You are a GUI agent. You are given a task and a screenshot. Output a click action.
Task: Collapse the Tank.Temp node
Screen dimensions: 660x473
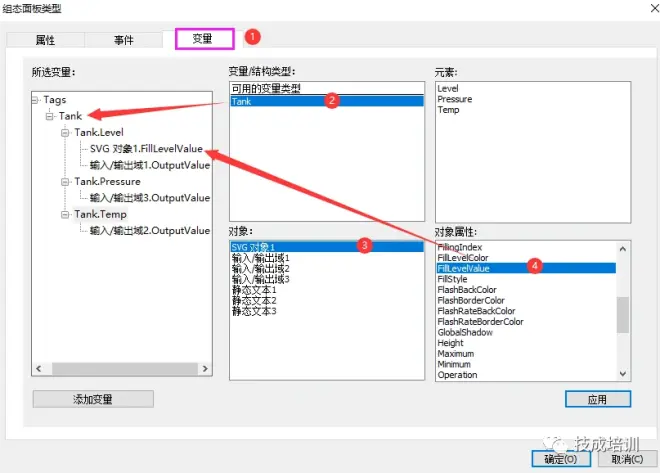65,215
